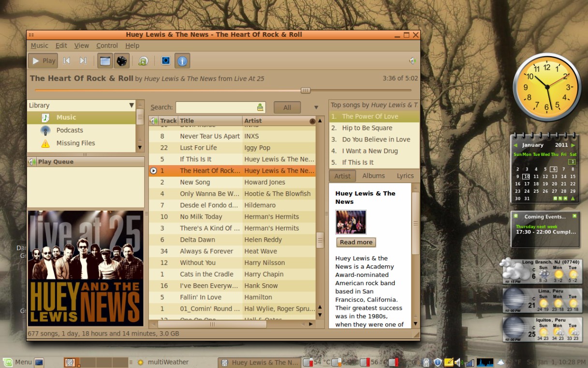Select Missing Files in the sidebar

coord(81,143)
